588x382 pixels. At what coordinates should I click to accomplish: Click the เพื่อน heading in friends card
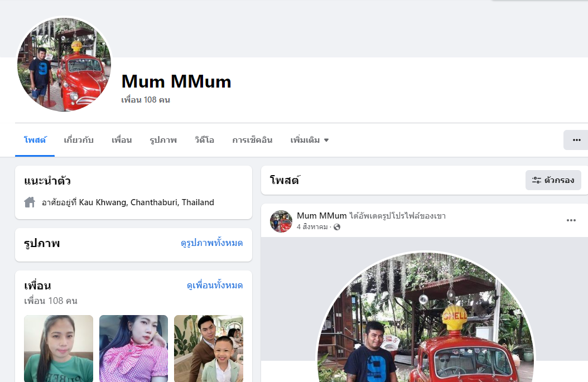[37, 286]
